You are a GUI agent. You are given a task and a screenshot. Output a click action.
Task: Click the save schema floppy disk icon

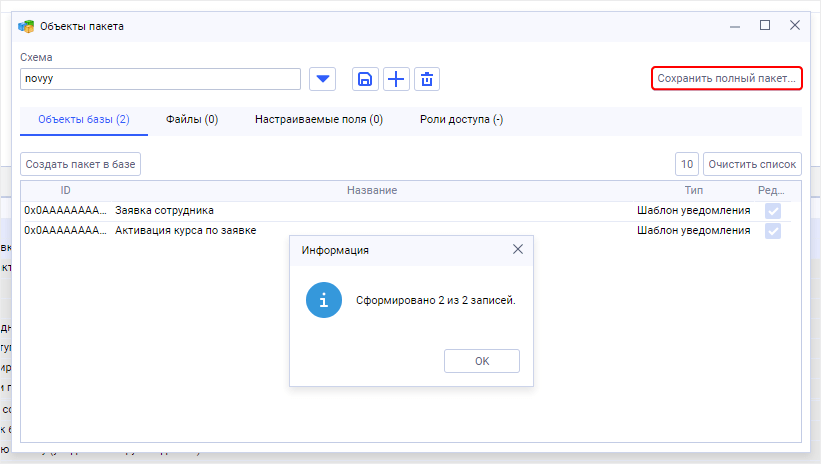365,79
